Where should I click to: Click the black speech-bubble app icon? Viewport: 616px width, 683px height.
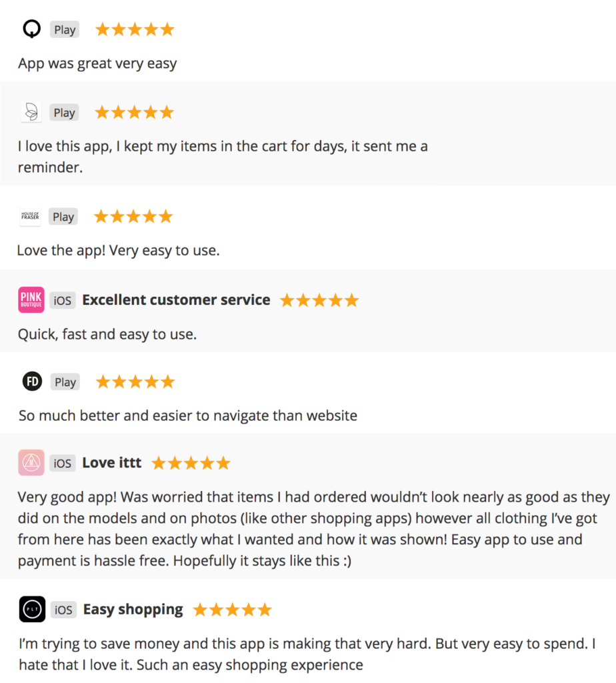tap(31, 29)
